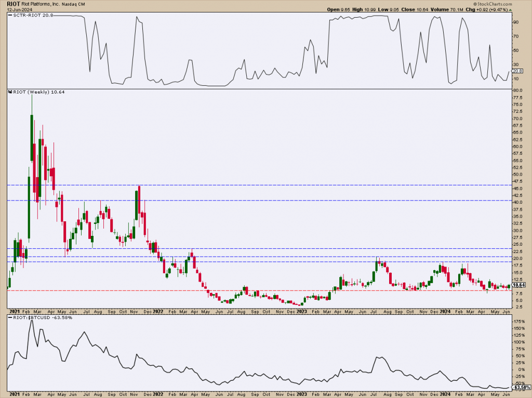Select the 20.8 current-value tag on SCTR axis
Image resolution: width=532 pixels, height=398 pixels.
517,71
